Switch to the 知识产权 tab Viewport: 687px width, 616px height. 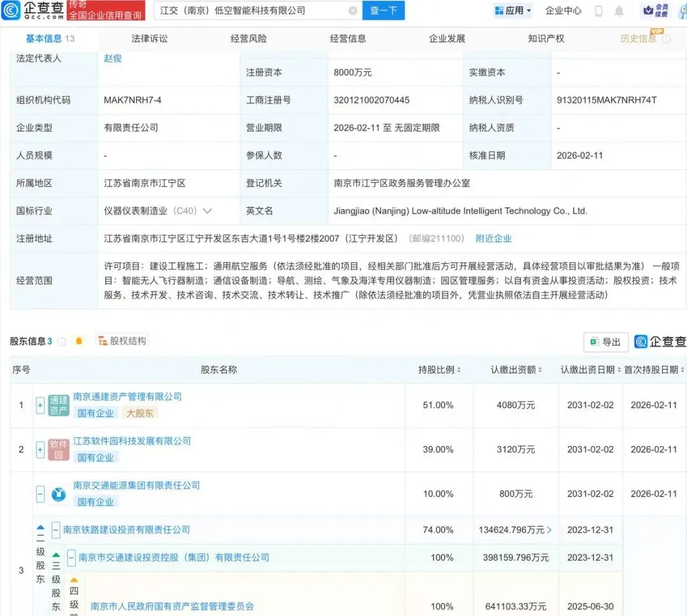tap(546, 39)
